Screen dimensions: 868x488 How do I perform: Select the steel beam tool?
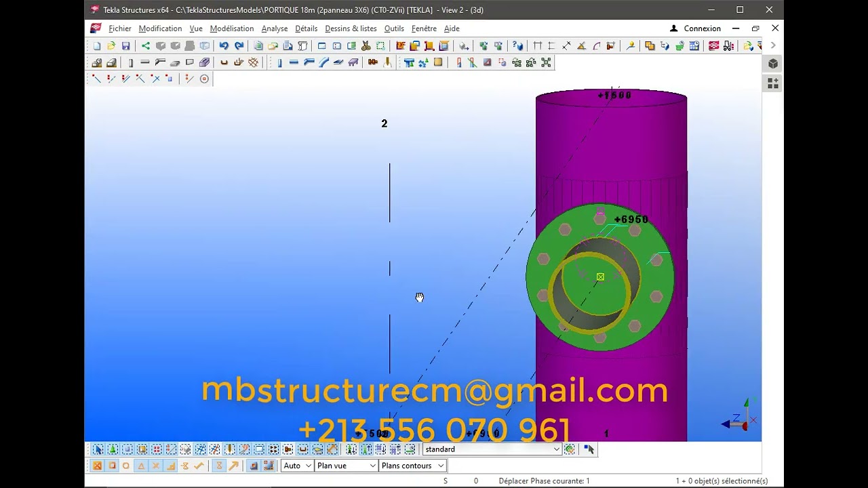(x=294, y=62)
